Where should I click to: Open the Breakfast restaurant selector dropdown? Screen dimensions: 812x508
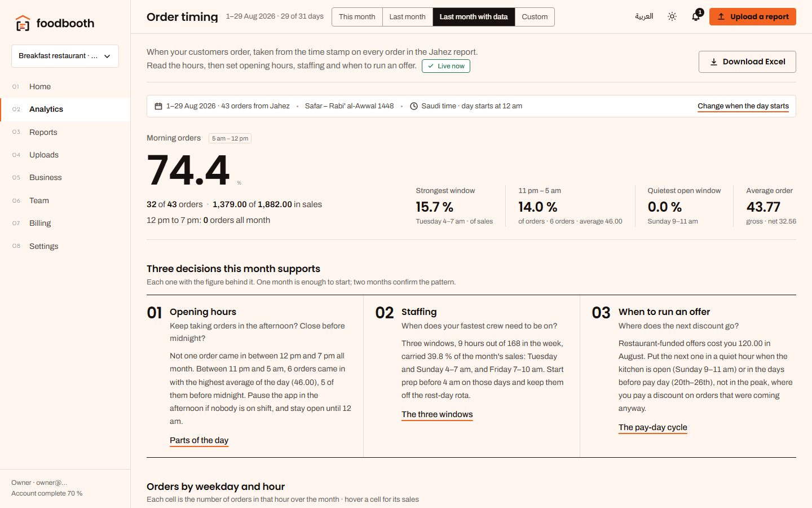pos(65,56)
